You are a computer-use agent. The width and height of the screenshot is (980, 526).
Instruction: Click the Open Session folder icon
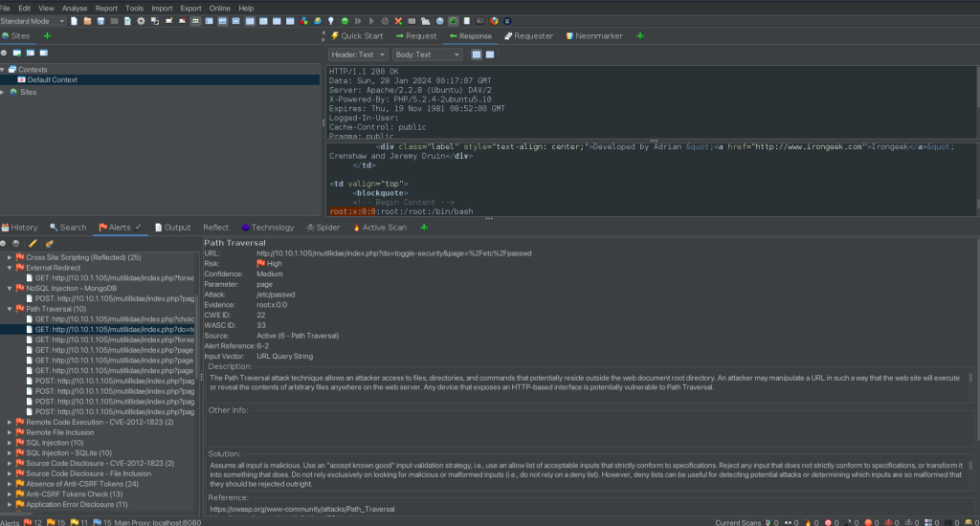coord(87,20)
